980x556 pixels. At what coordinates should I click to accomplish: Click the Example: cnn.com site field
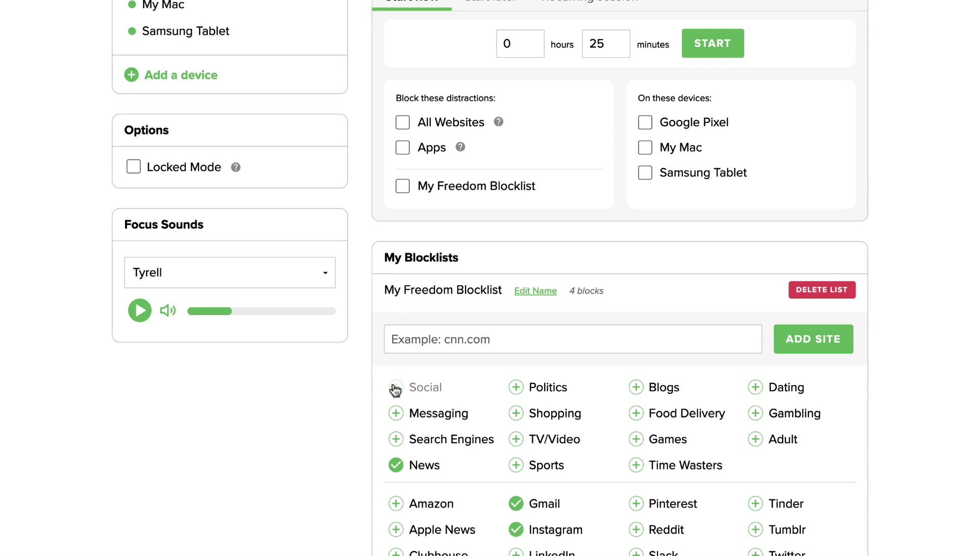click(573, 339)
